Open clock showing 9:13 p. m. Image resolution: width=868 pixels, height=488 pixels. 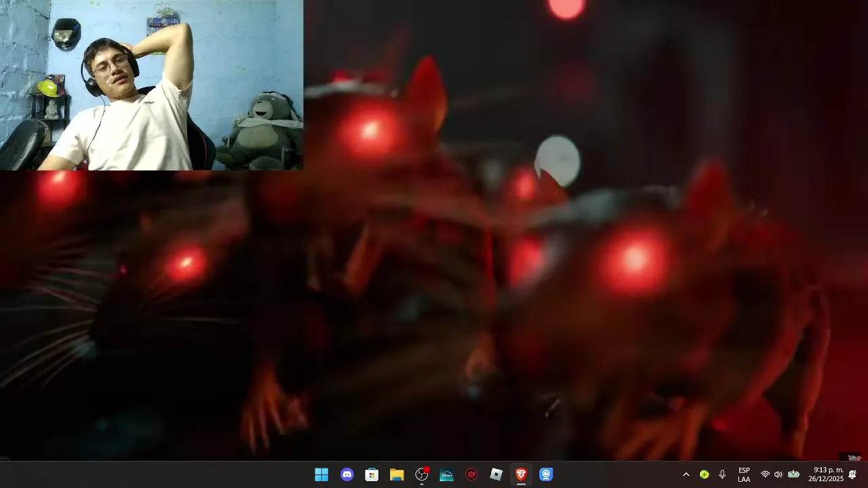[x=826, y=474]
